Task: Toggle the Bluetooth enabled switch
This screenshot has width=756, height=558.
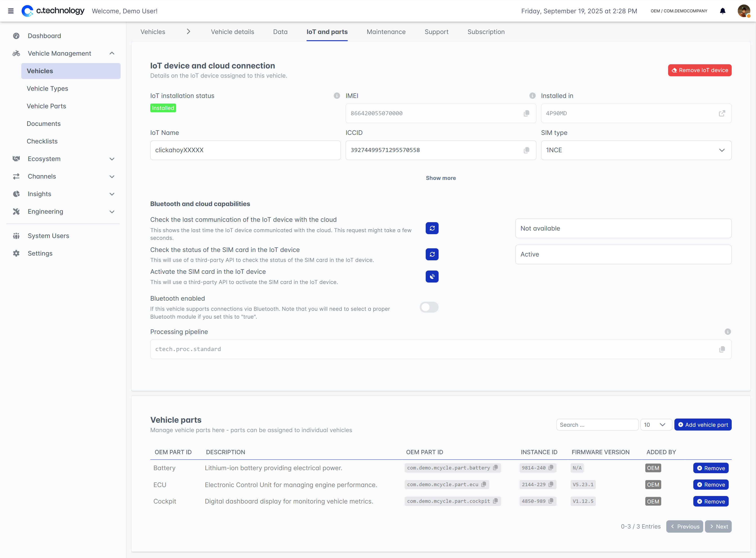Action: point(429,307)
